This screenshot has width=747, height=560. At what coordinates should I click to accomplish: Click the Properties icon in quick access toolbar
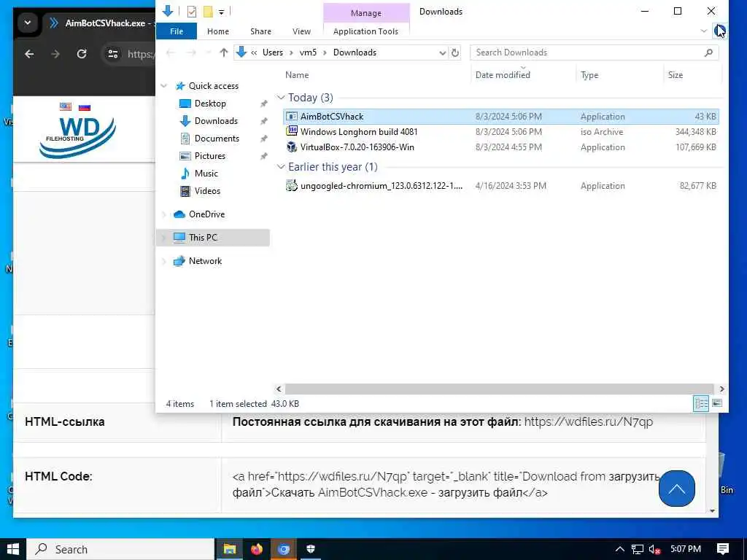coord(192,12)
